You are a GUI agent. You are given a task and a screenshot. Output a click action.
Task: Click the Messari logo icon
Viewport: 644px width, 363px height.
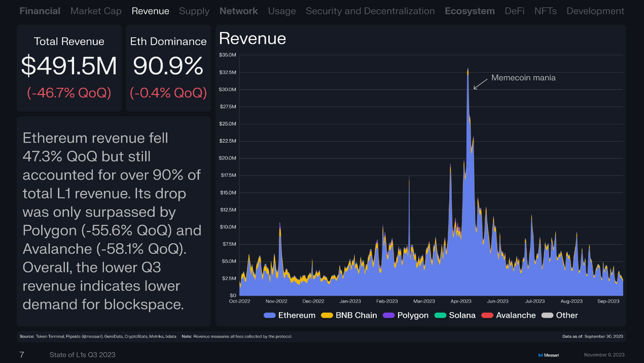[x=540, y=355]
